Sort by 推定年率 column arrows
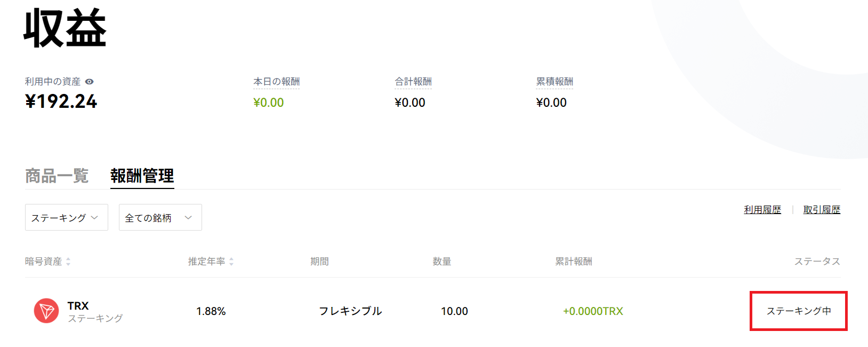This screenshot has width=868, height=347. point(231,262)
